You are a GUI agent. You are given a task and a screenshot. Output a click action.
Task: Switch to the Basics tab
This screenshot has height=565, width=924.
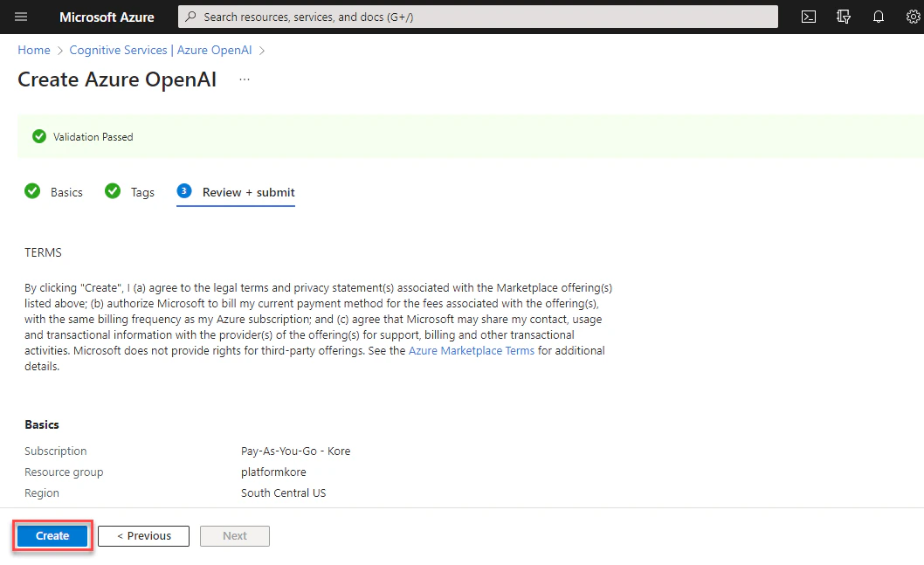coord(66,192)
